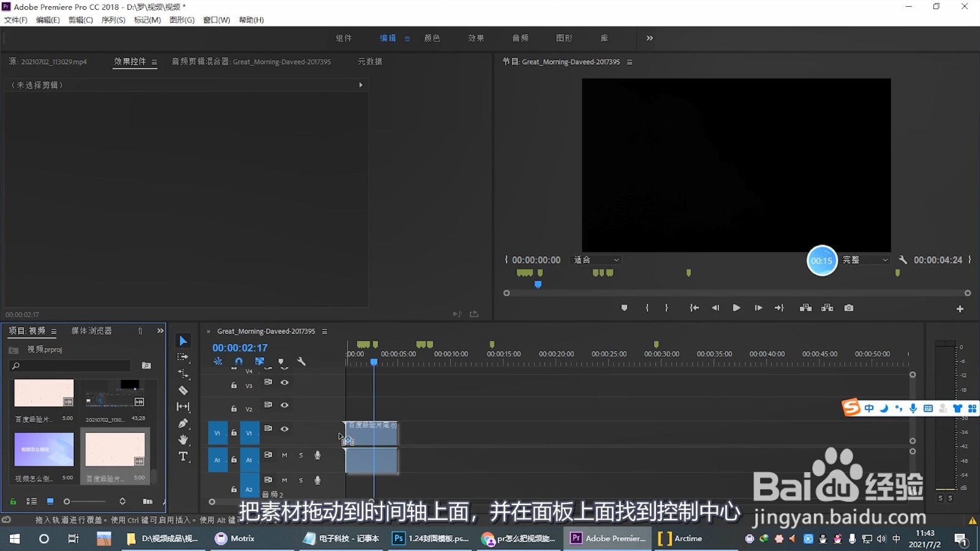Open 序列(S) menu
980x551 pixels.
pos(113,20)
